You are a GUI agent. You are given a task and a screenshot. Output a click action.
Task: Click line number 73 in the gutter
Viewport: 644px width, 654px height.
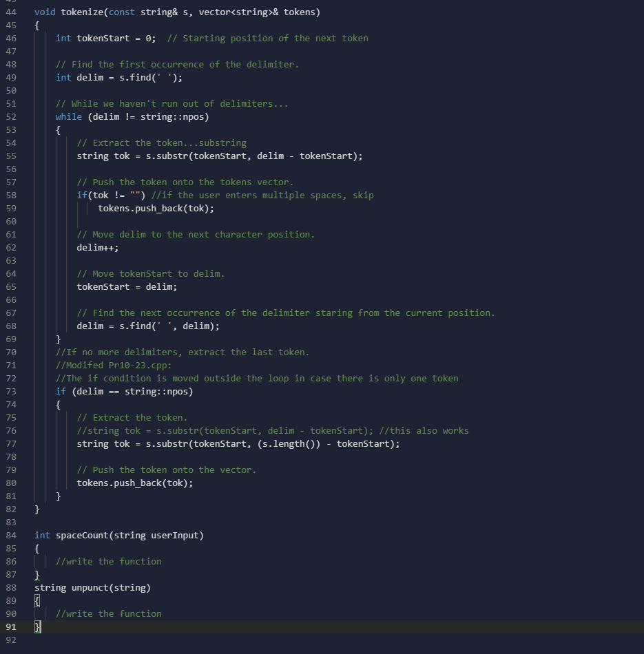(11, 392)
